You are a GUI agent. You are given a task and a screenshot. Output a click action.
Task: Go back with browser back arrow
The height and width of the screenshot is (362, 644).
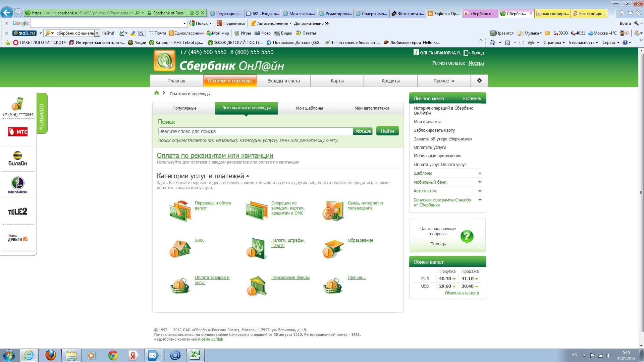tap(6, 13)
